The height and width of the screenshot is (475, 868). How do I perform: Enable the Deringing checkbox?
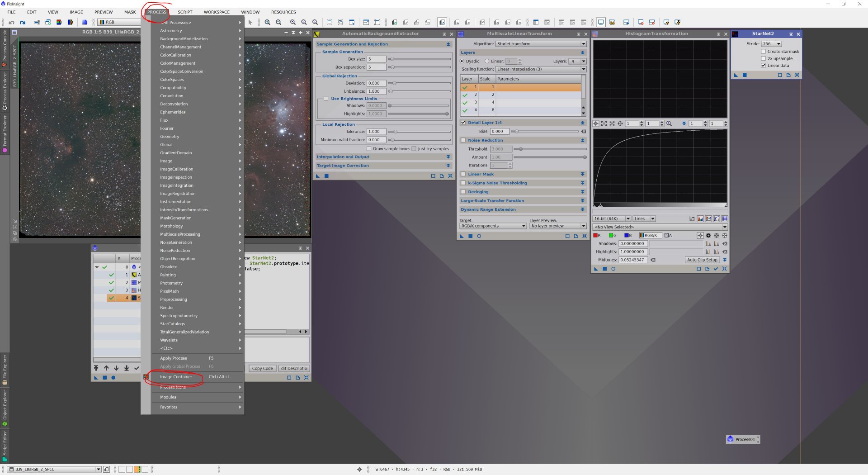(x=463, y=192)
